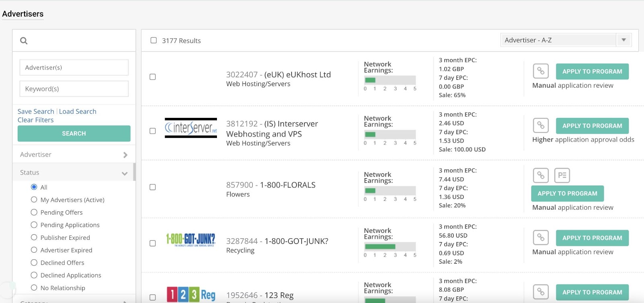
Task: Get link icon for eUKhost Ltd
Action: (541, 71)
